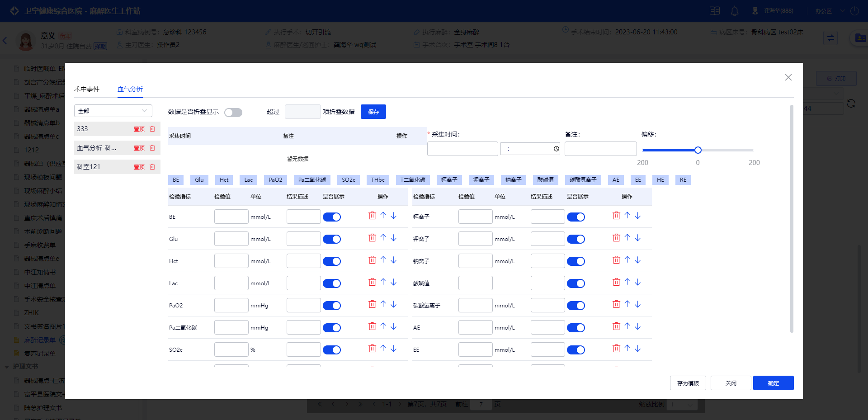Click the 备注 input field
The width and height of the screenshot is (868, 420).
click(601, 149)
